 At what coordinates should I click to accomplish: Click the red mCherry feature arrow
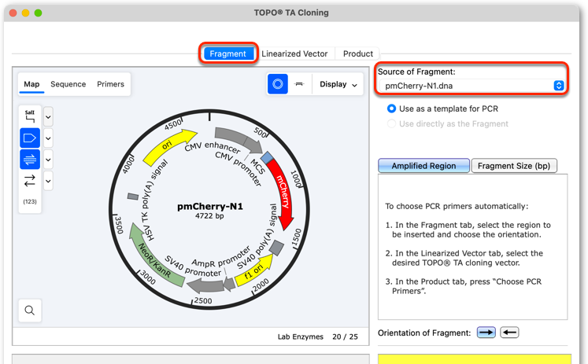(283, 195)
